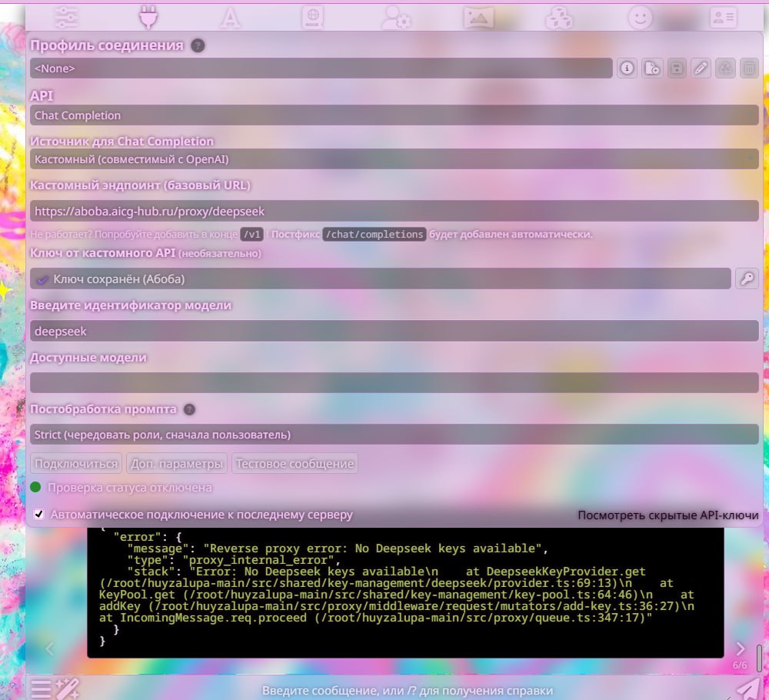Open the backgrounds image icon
This screenshot has height=700, width=769.
[x=478, y=18]
